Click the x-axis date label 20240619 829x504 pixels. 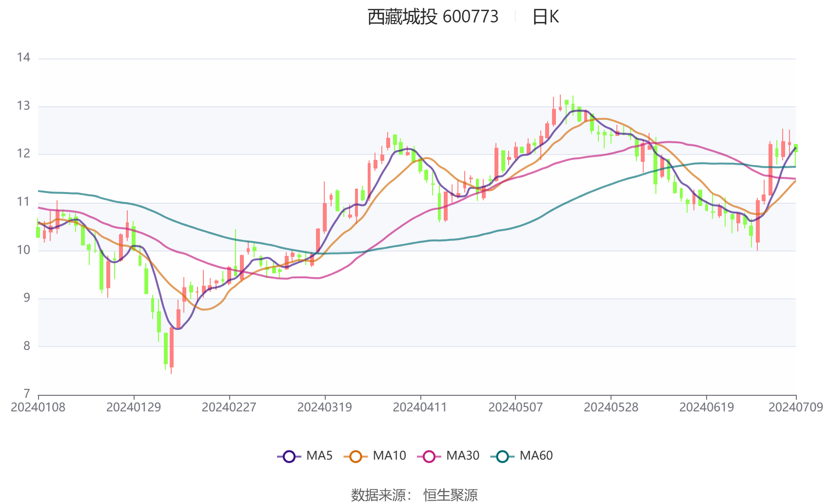point(707,407)
